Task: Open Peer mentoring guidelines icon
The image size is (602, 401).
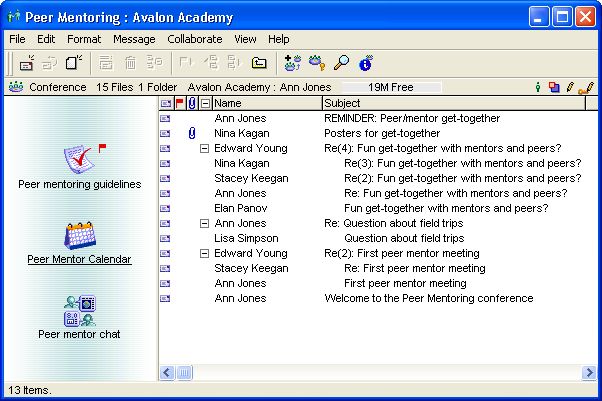Action: (x=78, y=160)
